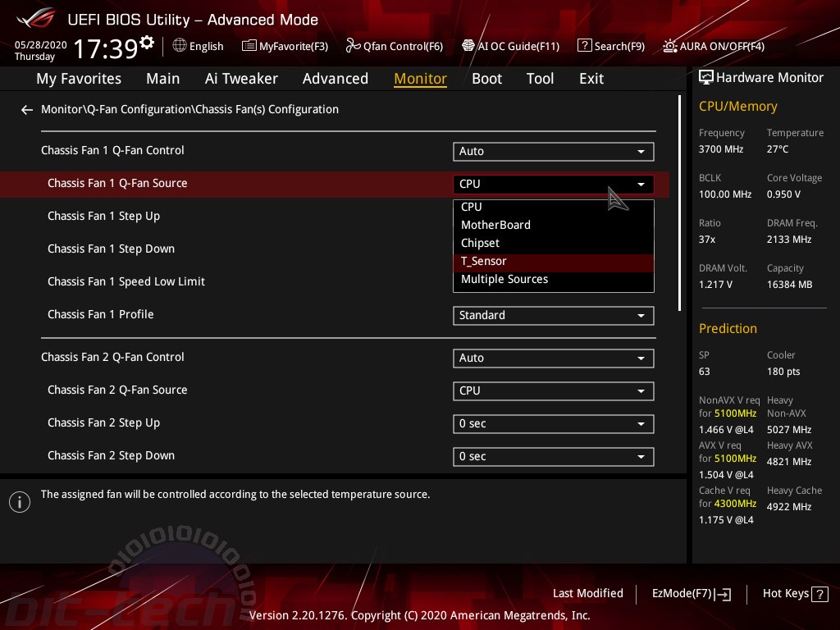Viewport: 840px width, 630px height.
Task: Click the 17:39 clock display
Action: (106, 48)
